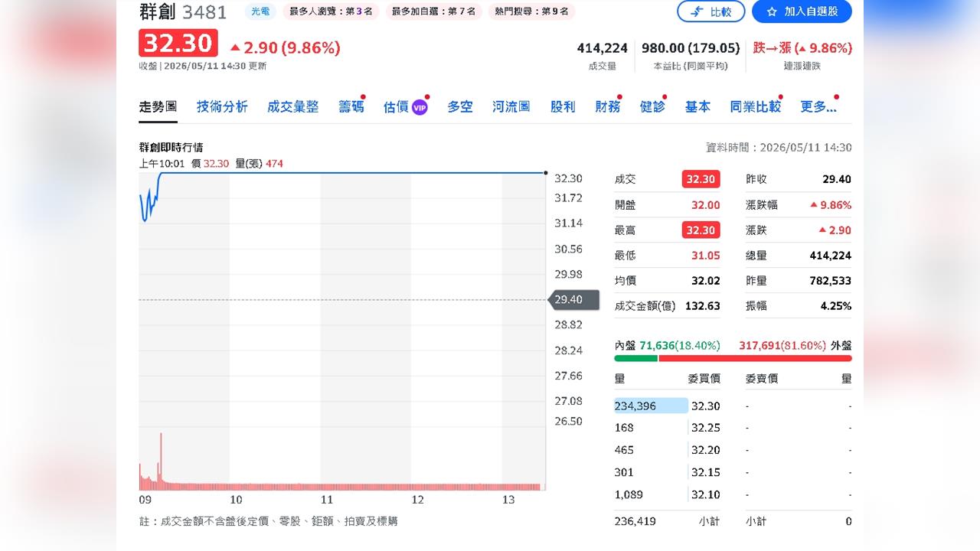Click the stock name 群創 3481
Image resolution: width=980 pixels, height=551 pixels.
pyautogui.click(x=183, y=11)
